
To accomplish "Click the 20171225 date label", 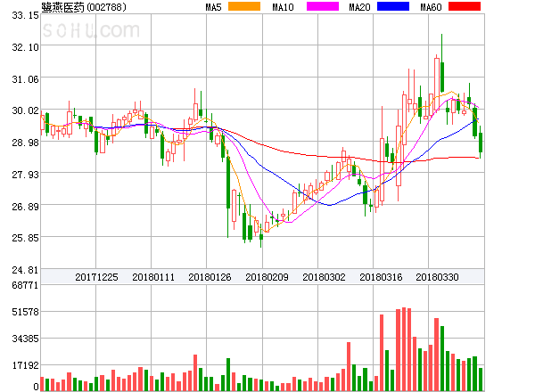I will click(96, 277).
